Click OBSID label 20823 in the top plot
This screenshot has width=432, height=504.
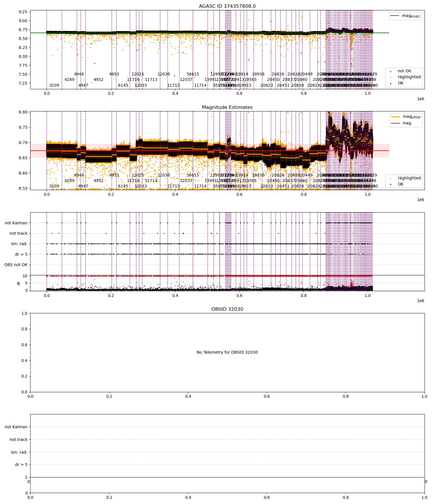coord(267,86)
